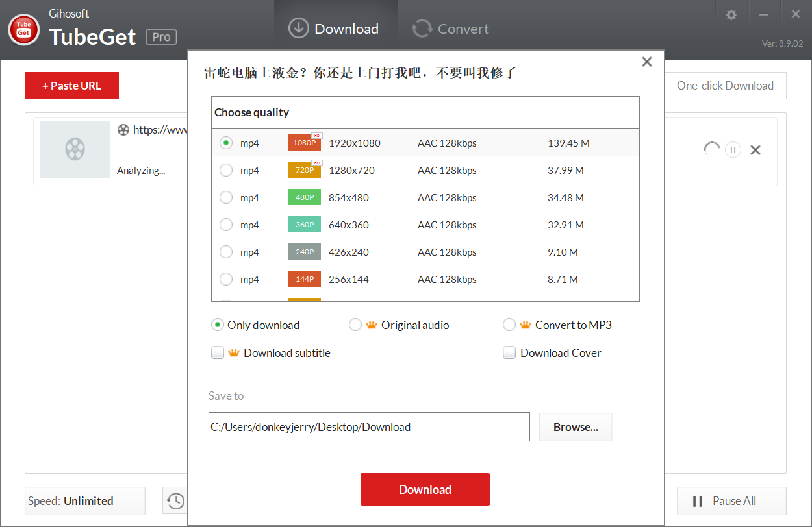The height and width of the screenshot is (527, 812).
Task: Tick the Download Cover checkbox
Action: pyautogui.click(x=509, y=353)
